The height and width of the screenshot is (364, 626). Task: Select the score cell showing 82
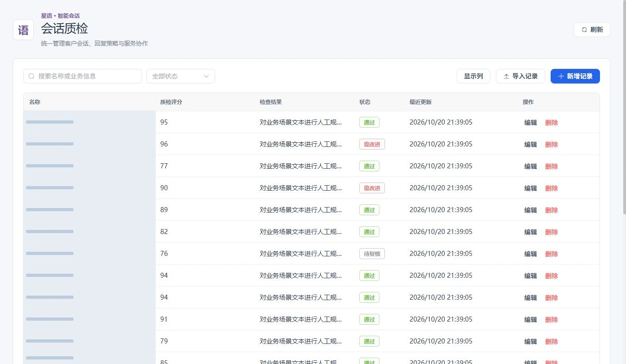pyautogui.click(x=164, y=232)
